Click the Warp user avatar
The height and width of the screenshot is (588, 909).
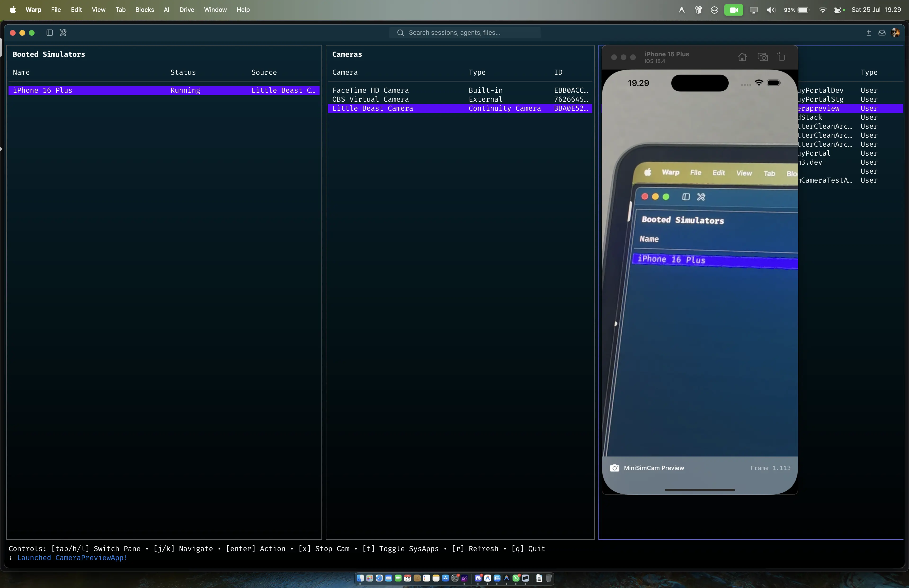[895, 33]
